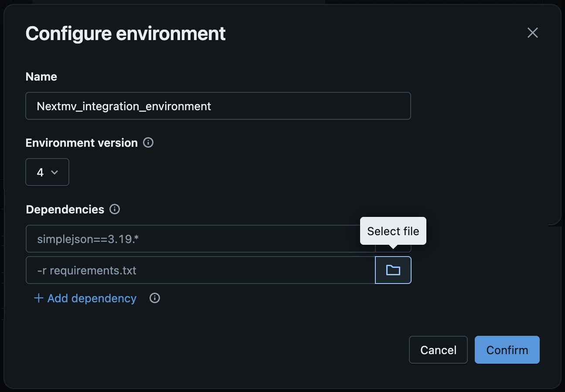Screen dimensions: 565x392
Task: Click the folder icon on the requirements row
Action: tap(393, 270)
